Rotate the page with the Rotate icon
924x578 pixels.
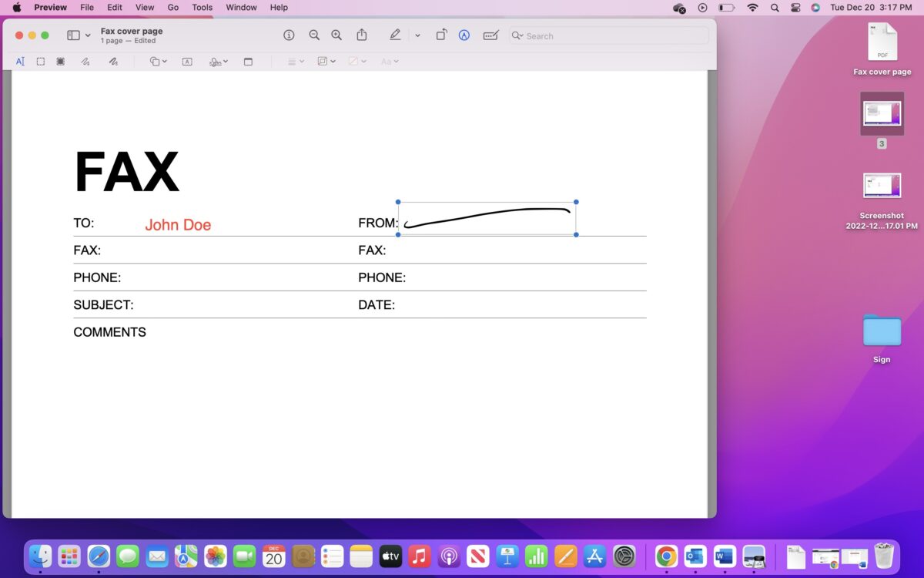(441, 35)
